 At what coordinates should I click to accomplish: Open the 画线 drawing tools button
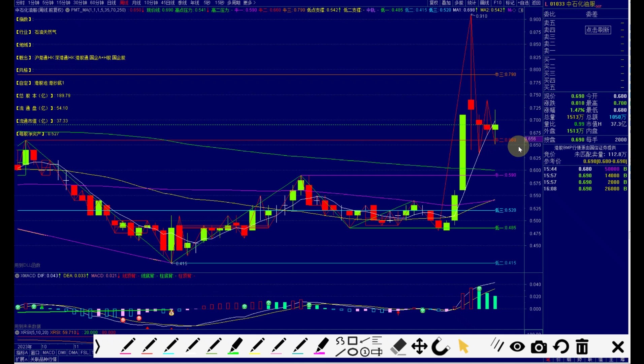[x=484, y=3]
